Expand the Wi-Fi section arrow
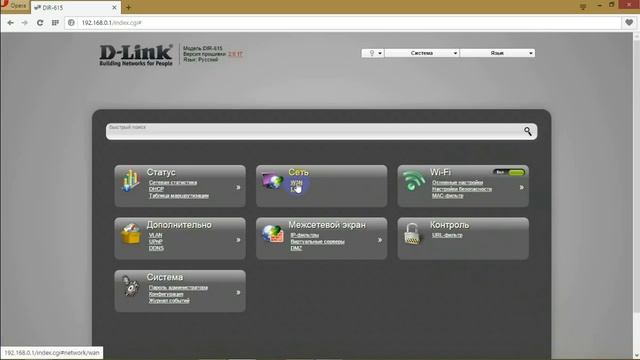Image resolution: width=640 pixels, height=360 pixels. click(x=521, y=187)
